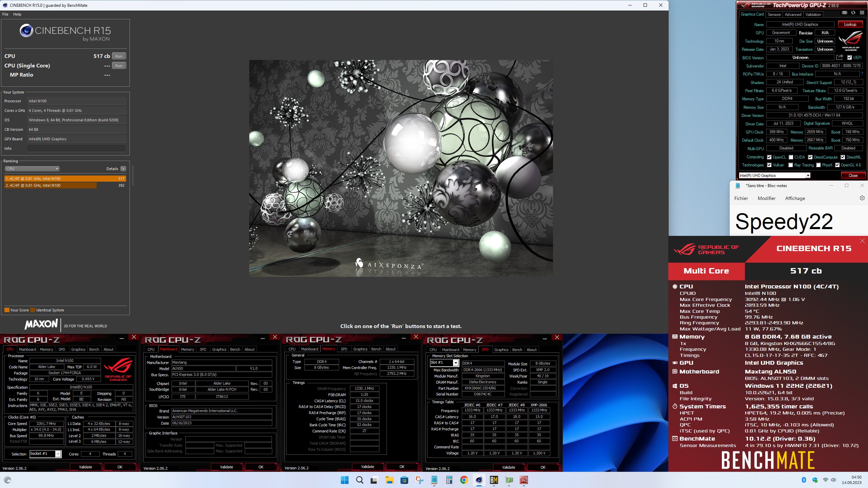Click the ROG CPU-Z taskbar icon
Screen dimensions: 868x488
pos(524,480)
